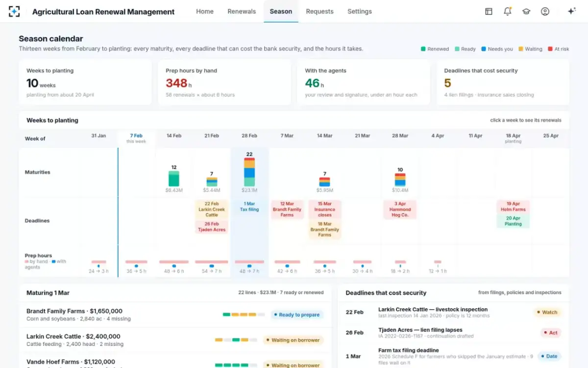Click the Needs you legend entry
Screen dimensions: 588x368
click(497, 49)
